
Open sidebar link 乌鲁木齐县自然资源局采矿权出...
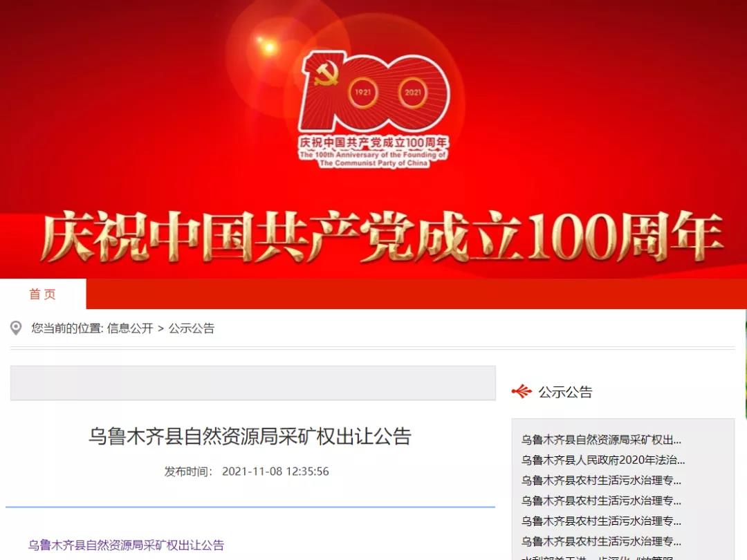tap(601, 440)
